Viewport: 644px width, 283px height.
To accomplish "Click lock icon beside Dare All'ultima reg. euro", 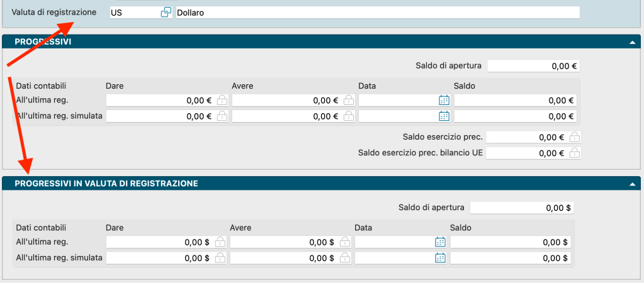I will 222,100.
